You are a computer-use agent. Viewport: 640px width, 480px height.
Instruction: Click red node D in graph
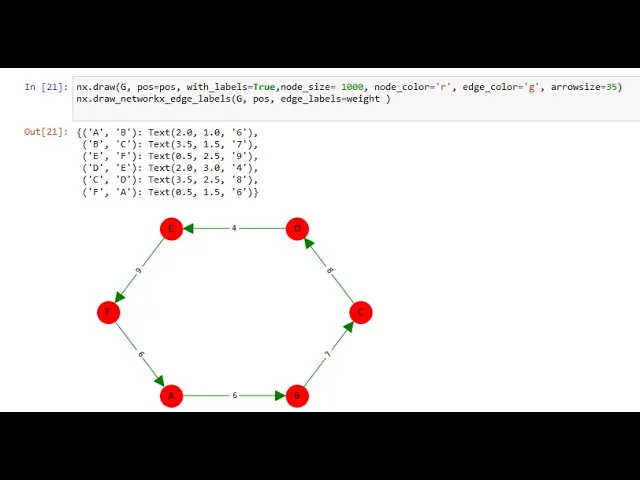(297, 229)
